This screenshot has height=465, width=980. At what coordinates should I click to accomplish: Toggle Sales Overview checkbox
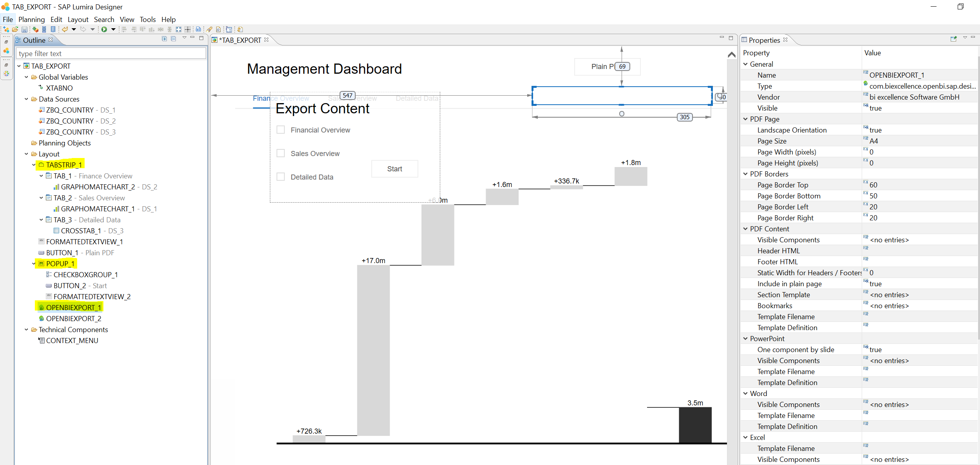pos(280,153)
